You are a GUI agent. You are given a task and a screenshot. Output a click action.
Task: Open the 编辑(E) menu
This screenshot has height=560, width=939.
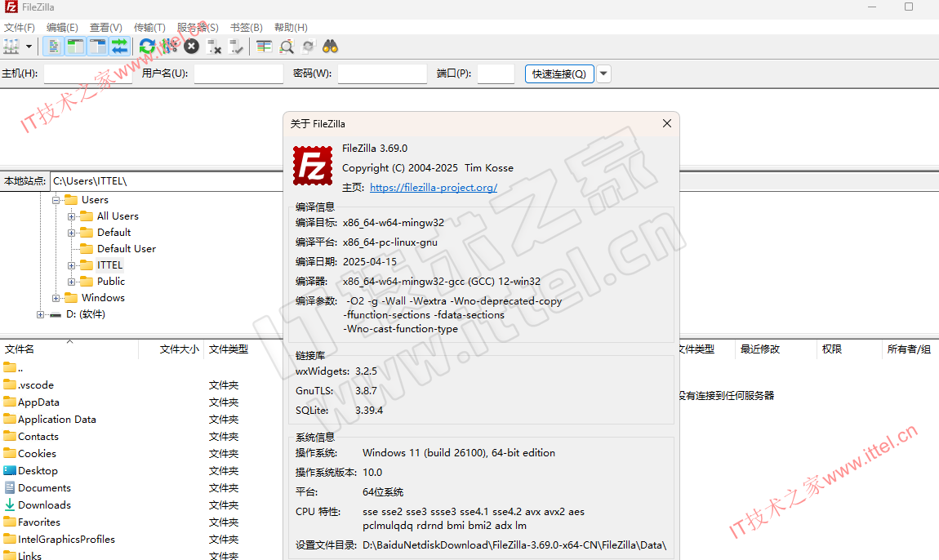point(62,28)
